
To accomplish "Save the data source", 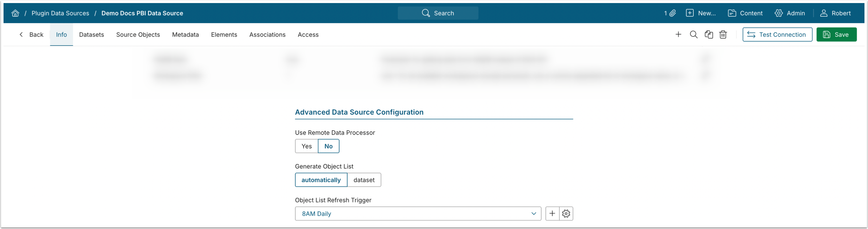I will 836,35.
